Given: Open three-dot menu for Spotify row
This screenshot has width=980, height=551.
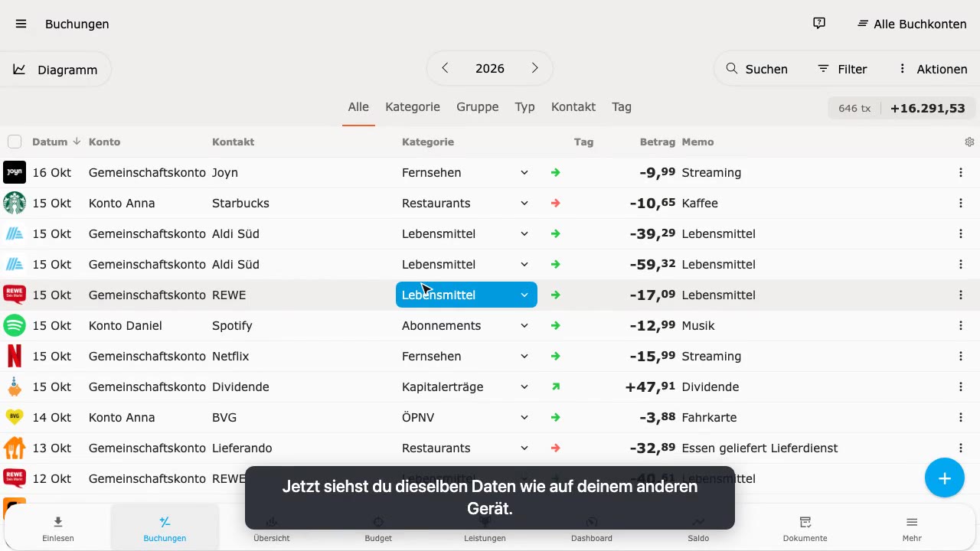Looking at the screenshot, I should 961,326.
